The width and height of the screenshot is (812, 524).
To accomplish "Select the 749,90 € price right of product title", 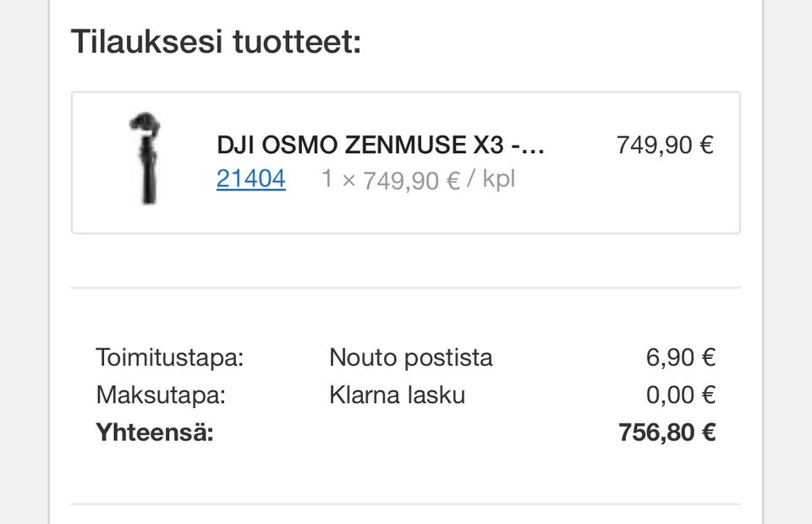I will tap(665, 146).
